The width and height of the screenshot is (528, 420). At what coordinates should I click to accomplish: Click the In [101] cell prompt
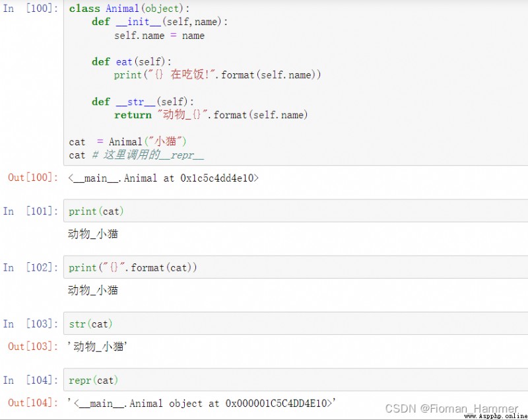click(x=30, y=211)
